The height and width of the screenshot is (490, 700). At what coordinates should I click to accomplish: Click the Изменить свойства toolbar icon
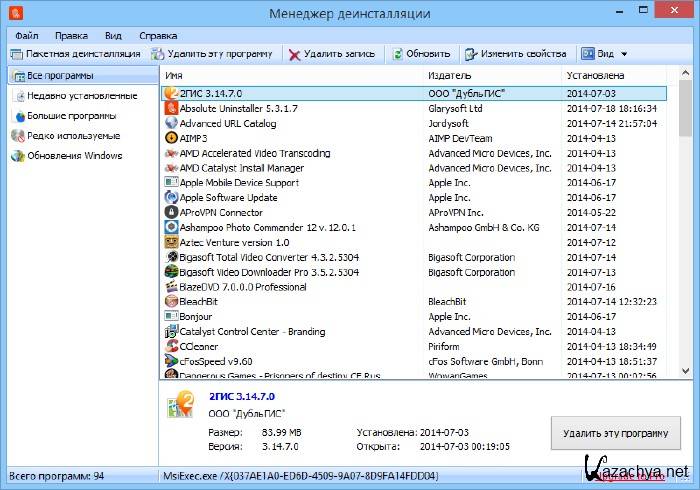click(470, 54)
